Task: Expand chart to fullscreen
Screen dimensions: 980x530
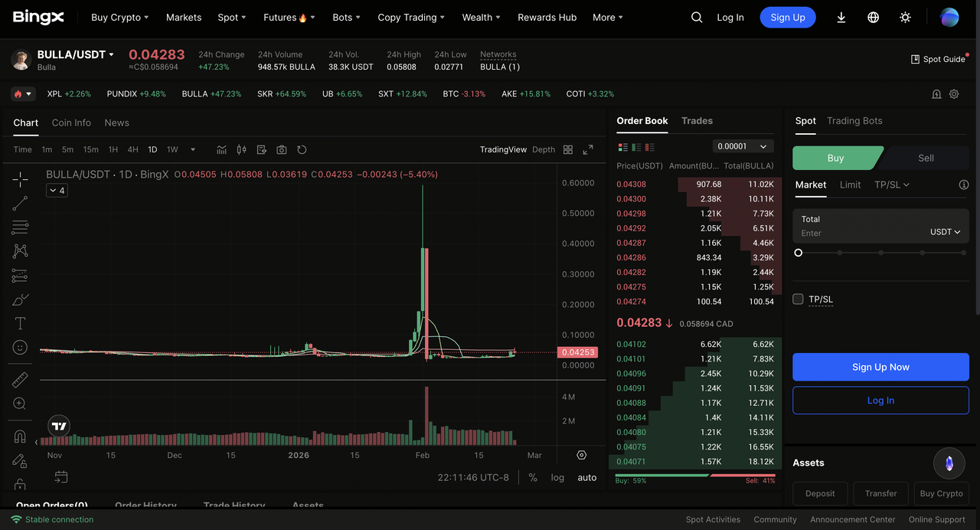Action: point(588,149)
